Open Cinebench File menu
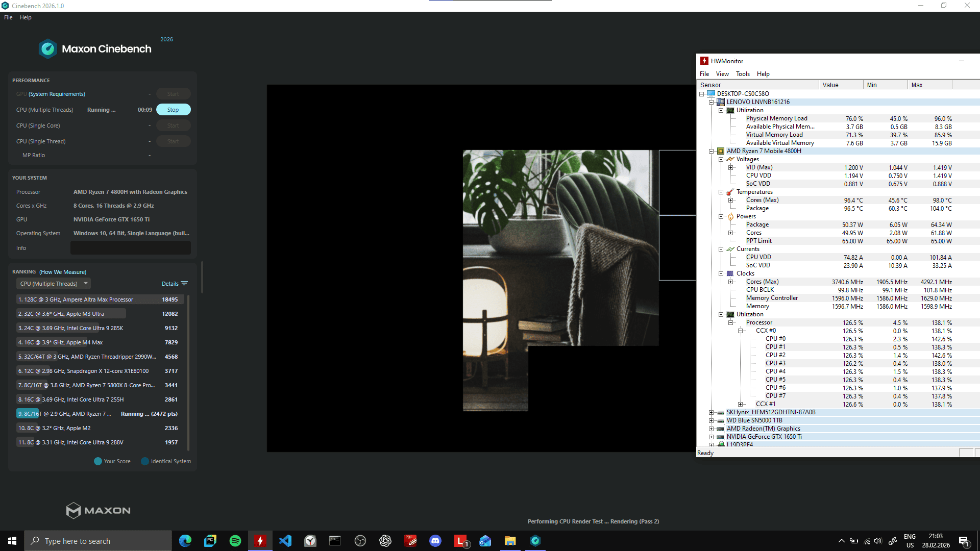 (x=8, y=17)
